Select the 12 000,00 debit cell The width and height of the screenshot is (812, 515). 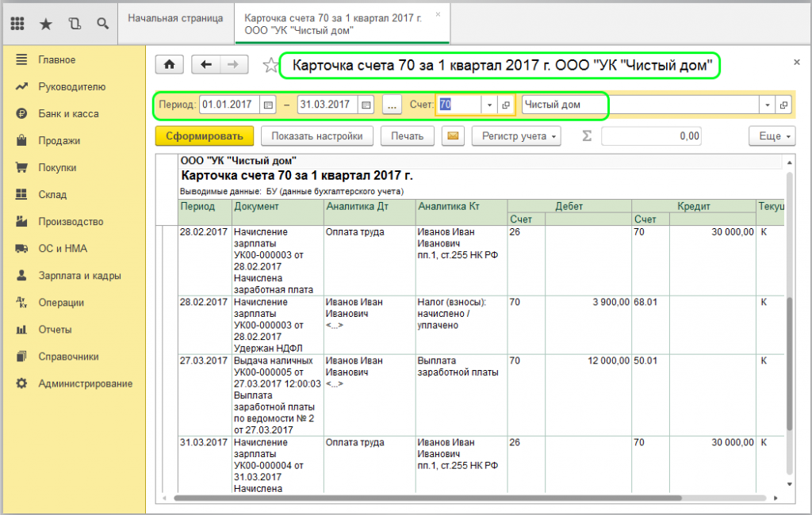(588, 395)
